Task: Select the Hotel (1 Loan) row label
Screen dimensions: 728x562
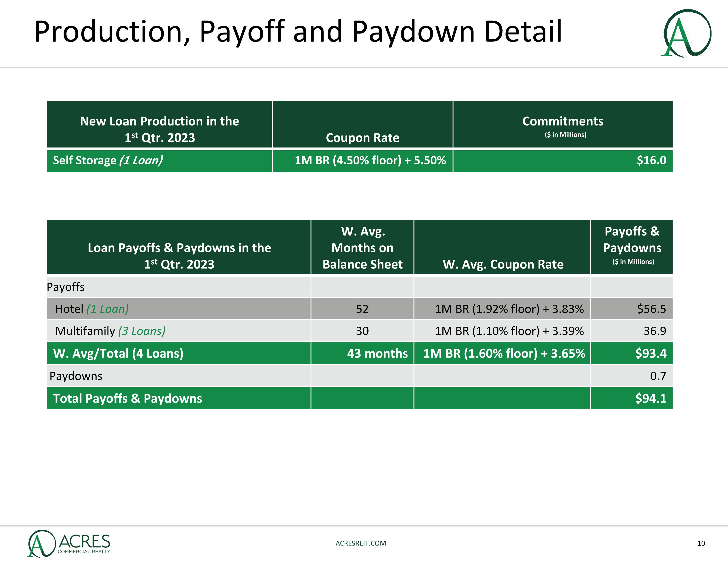Action: tap(92, 309)
